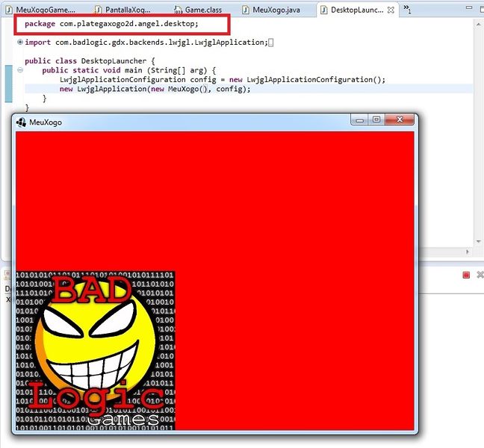Click the Java file icon on MeuXogo.java tab

[x=246, y=10]
